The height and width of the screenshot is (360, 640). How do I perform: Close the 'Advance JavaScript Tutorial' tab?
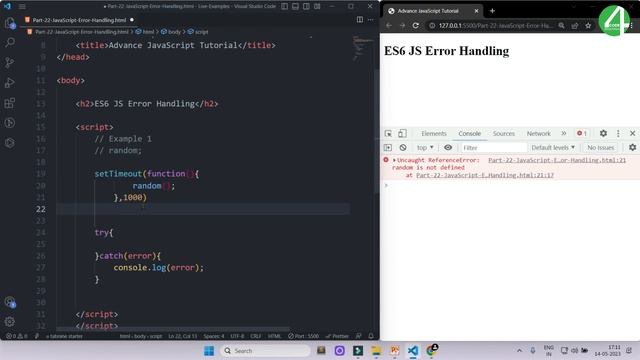(476, 11)
